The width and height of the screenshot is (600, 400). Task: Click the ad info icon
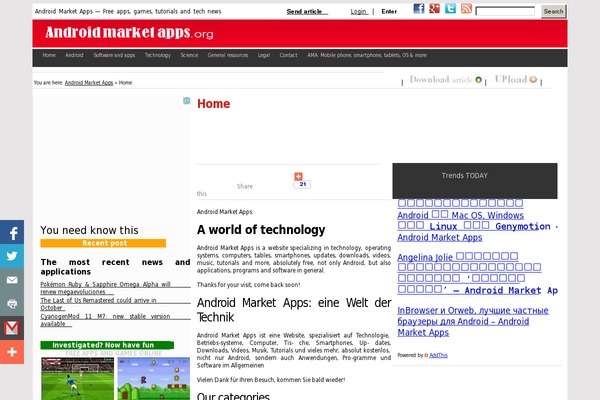pyautogui.click(x=186, y=101)
